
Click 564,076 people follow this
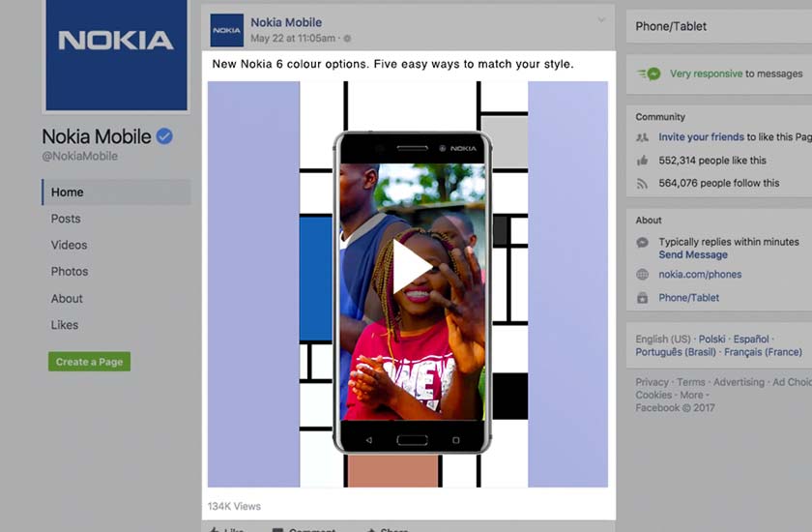719,183
